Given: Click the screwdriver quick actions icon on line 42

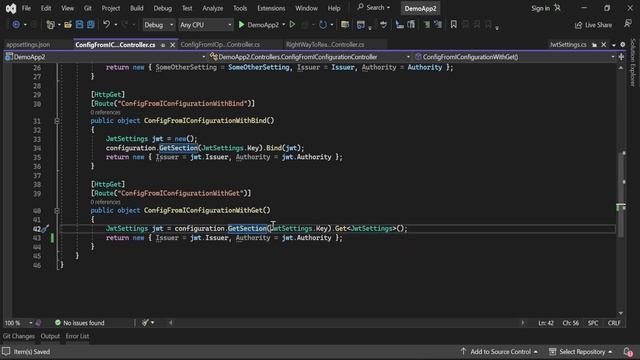Looking at the screenshot, I should click(45, 229).
